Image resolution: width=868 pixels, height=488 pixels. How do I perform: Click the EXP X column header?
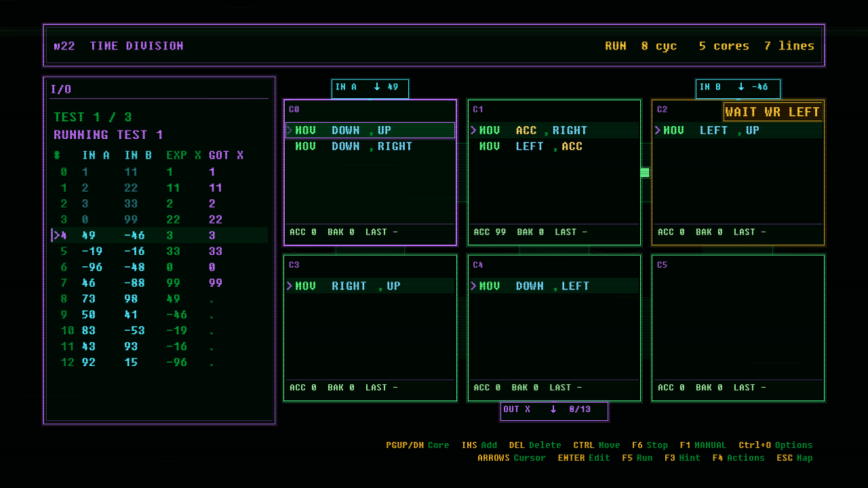(184, 155)
